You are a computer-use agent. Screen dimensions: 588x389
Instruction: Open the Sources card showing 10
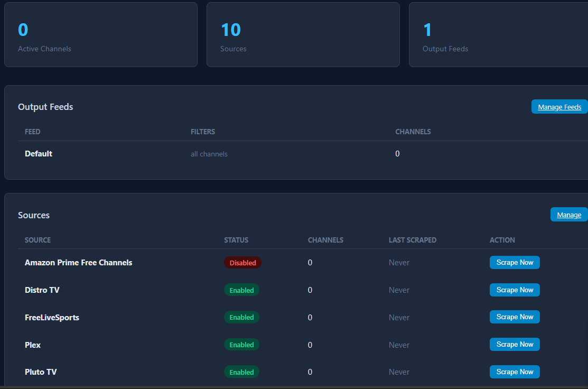tap(303, 35)
